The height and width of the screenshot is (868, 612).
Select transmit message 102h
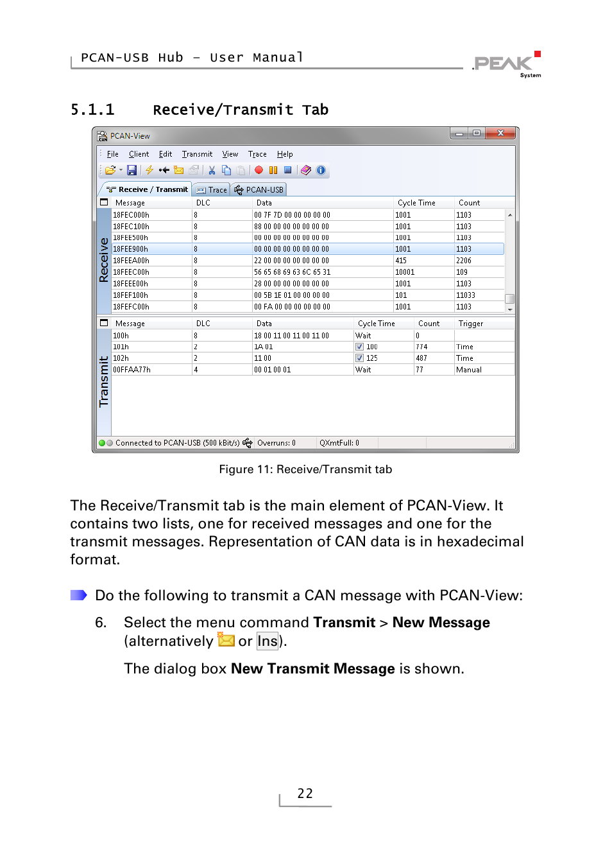click(x=313, y=358)
